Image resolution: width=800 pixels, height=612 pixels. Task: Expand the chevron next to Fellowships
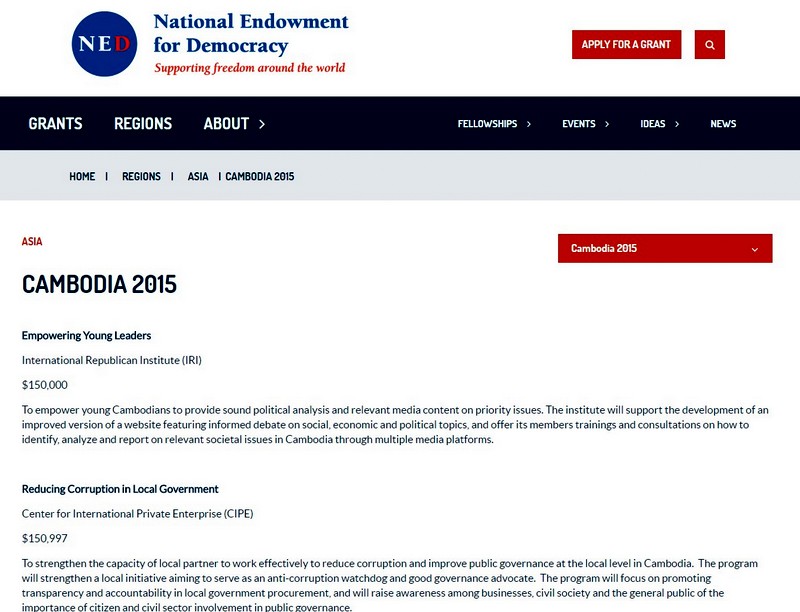(x=529, y=124)
